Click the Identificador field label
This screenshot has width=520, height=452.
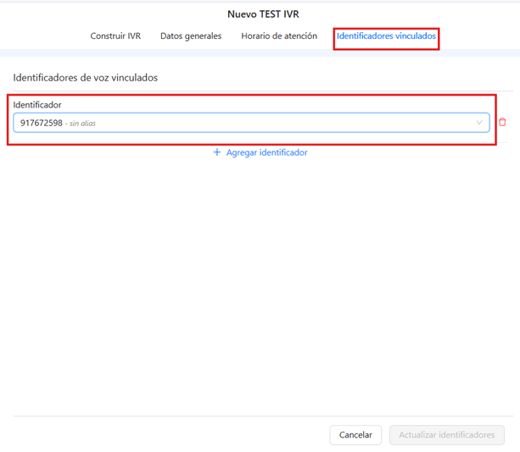tap(37, 105)
